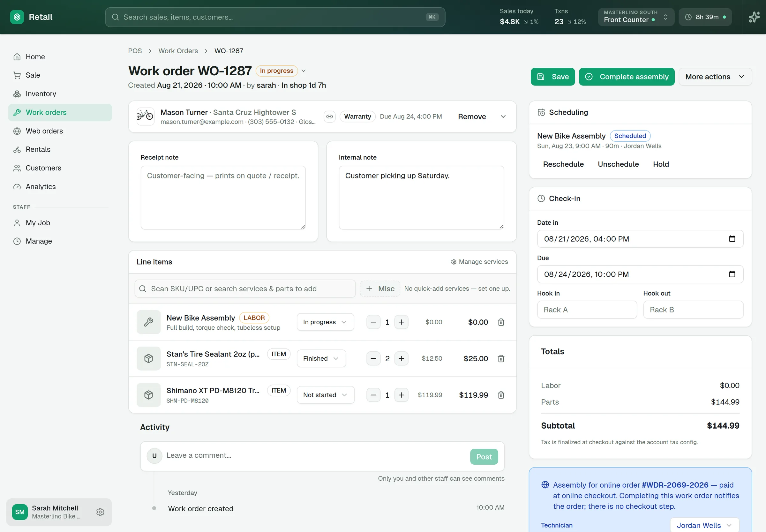Click the Leave a comment field
766x532 pixels.
pyautogui.click(x=315, y=456)
